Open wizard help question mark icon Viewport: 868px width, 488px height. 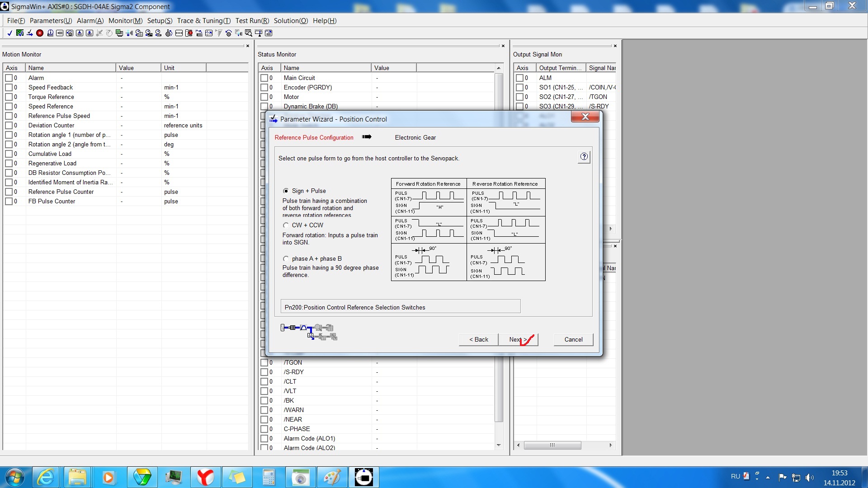coord(584,157)
